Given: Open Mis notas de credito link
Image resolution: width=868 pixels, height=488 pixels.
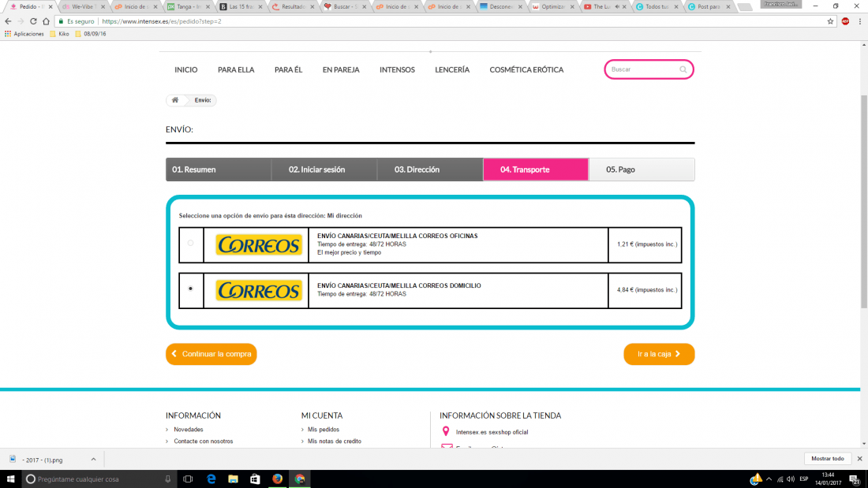Looking at the screenshot, I should click(x=335, y=441).
